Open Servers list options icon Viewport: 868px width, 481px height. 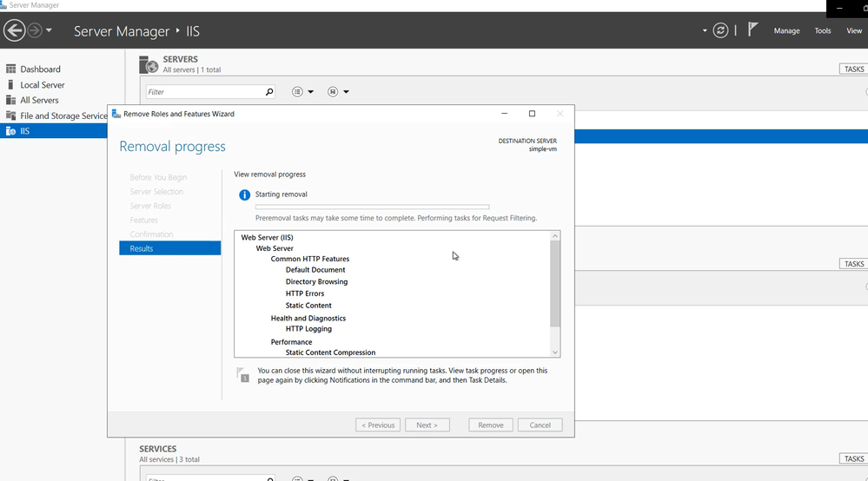[297, 92]
